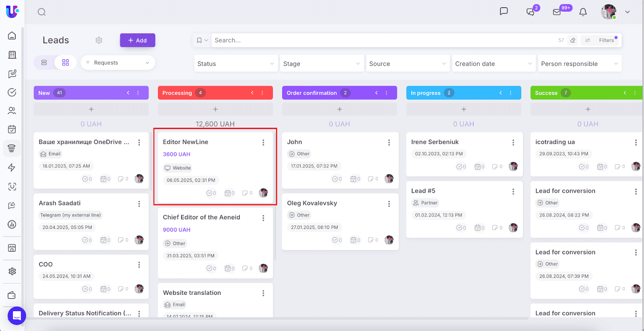This screenshot has width=644, height=331.
Task: Click the clear search eraser icon
Action: tap(573, 40)
